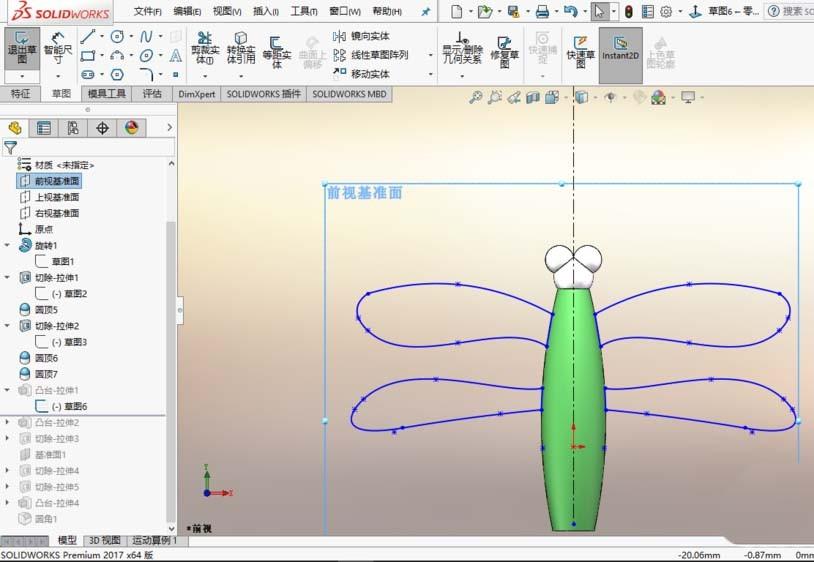The width and height of the screenshot is (814, 562).
Task: Open the Line tool dropdown arrow
Action: click(102, 36)
